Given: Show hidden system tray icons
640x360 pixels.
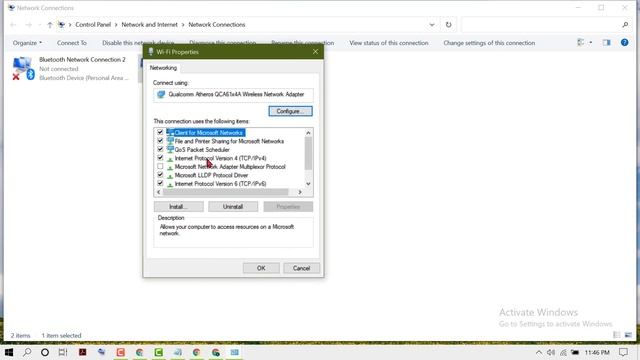Looking at the screenshot, I should [x=539, y=352].
